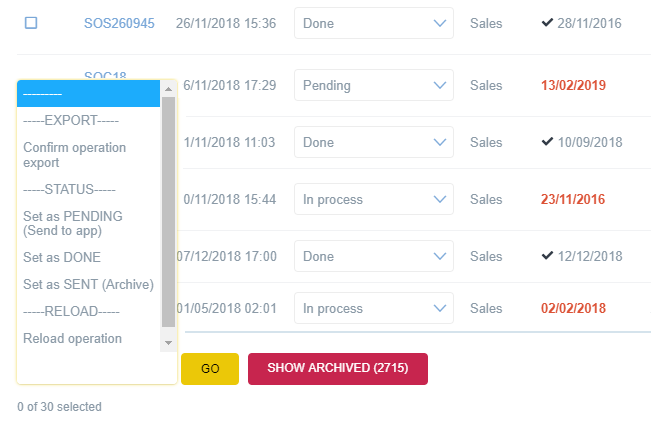The width and height of the screenshot is (651, 428).
Task: Click the action list scrollbar down arrow
Action: tap(168, 343)
